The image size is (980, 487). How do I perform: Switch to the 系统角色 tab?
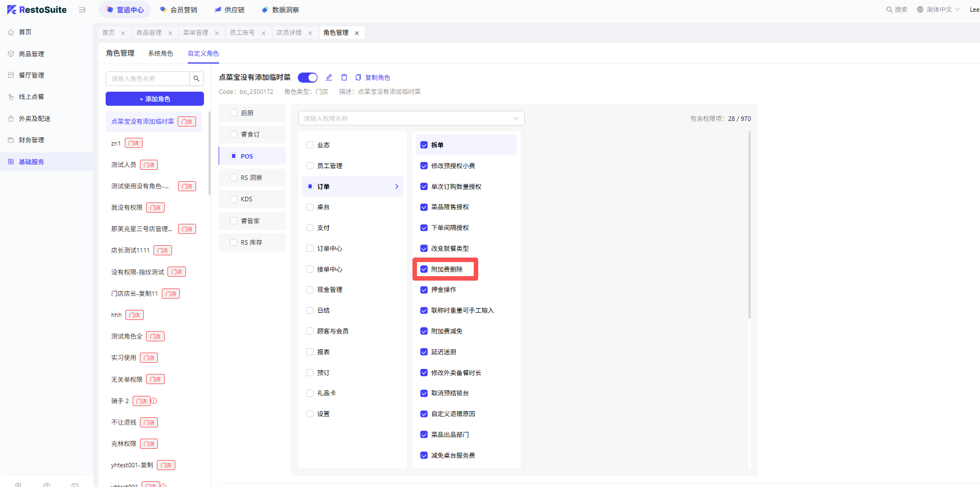(161, 53)
